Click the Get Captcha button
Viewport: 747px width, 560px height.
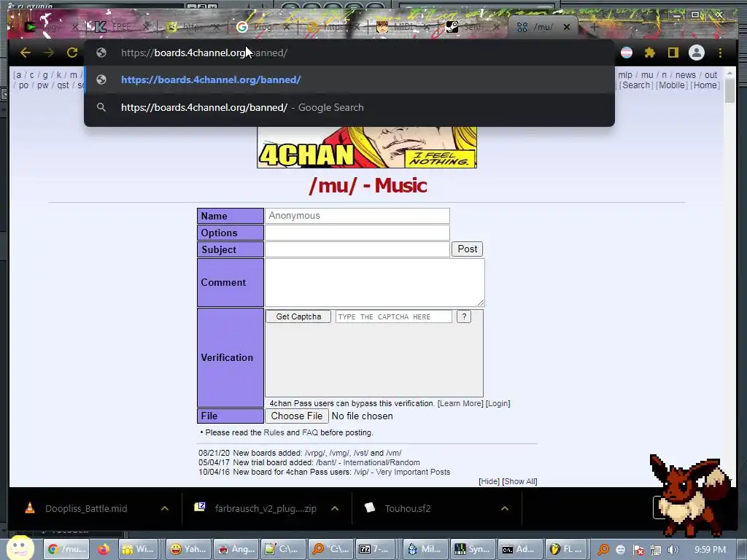pos(298,316)
